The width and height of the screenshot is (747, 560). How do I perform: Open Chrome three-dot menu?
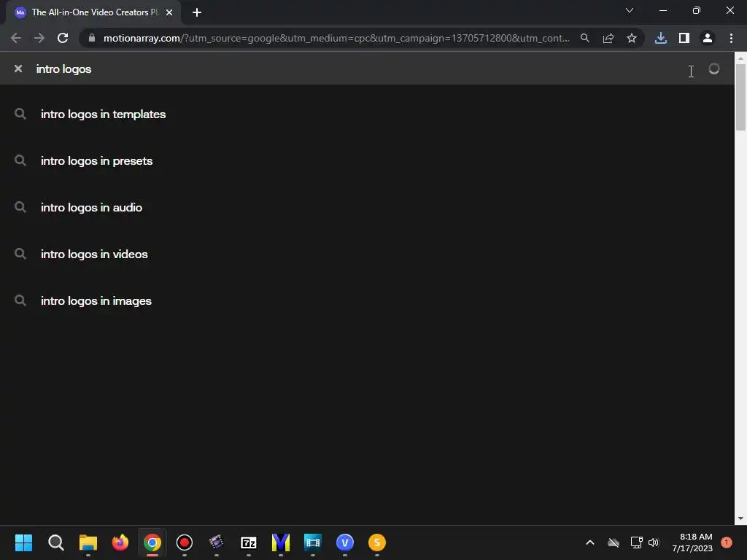pos(731,38)
